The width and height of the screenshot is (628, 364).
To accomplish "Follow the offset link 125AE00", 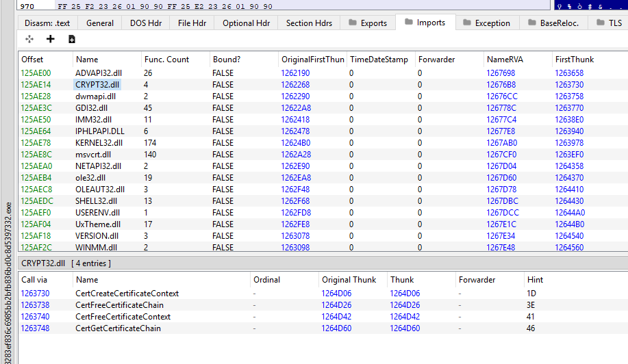I will pyautogui.click(x=36, y=73).
